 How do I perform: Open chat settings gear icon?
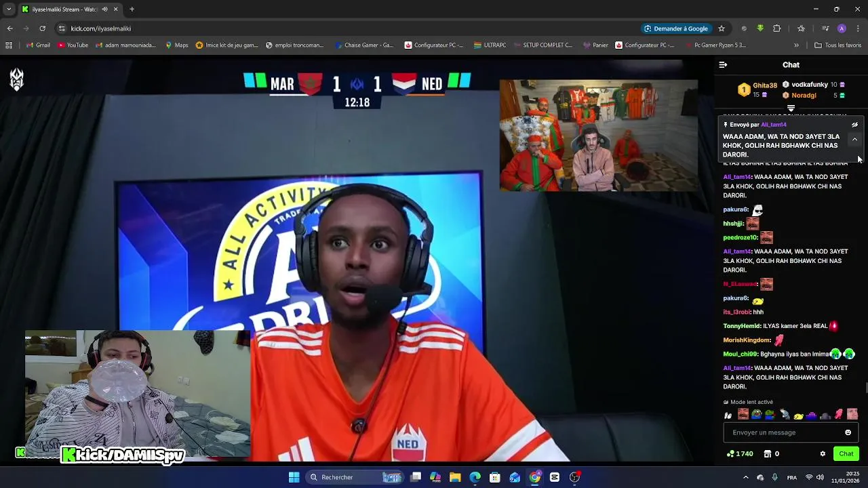[823, 454]
